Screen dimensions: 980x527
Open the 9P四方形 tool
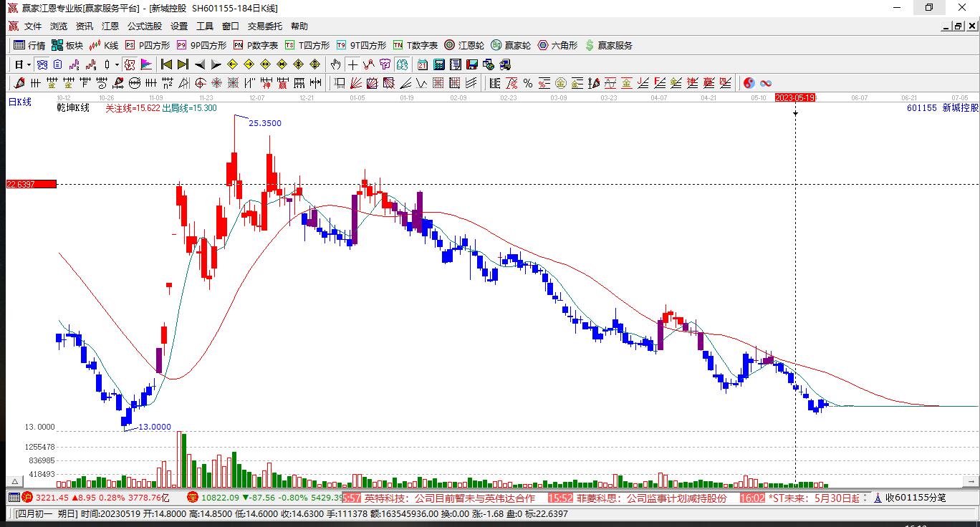[x=202, y=45]
